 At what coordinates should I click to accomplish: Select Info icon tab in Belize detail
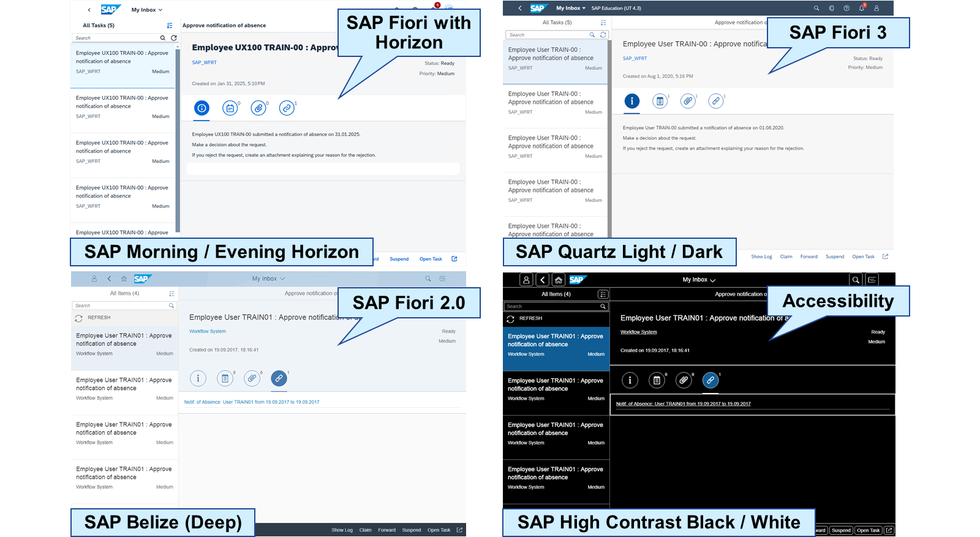(x=198, y=378)
